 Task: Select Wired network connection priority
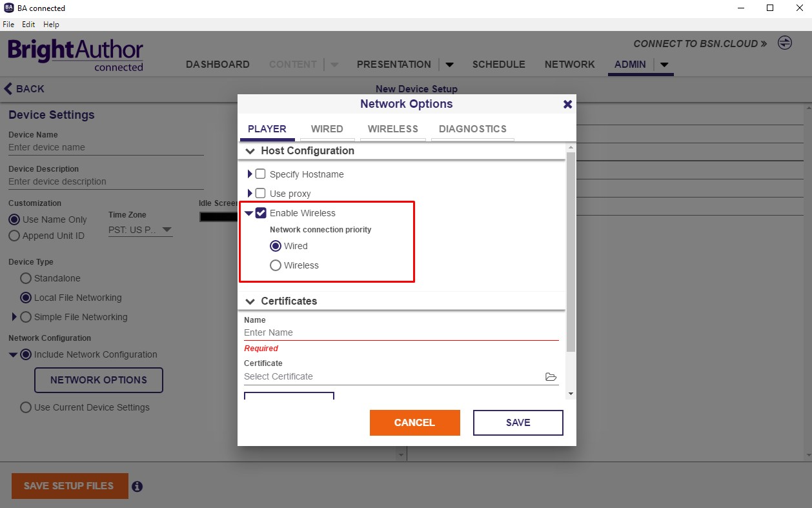[x=276, y=246]
